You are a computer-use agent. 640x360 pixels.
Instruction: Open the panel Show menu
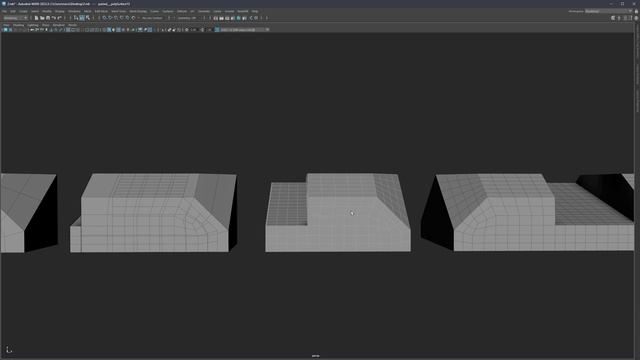coord(45,25)
